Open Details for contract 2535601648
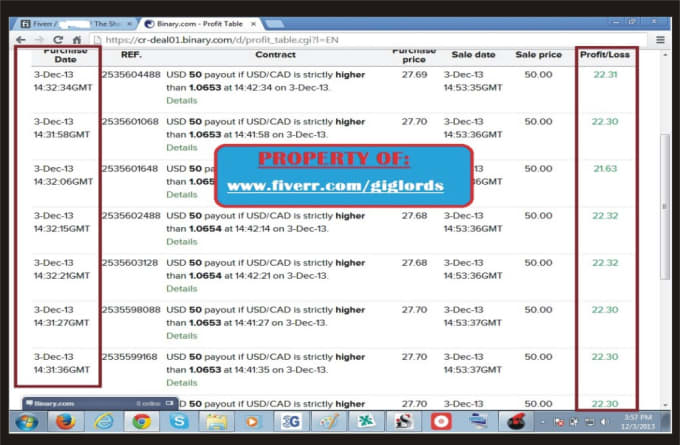The height and width of the screenshot is (445, 680). [x=182, y=195]
